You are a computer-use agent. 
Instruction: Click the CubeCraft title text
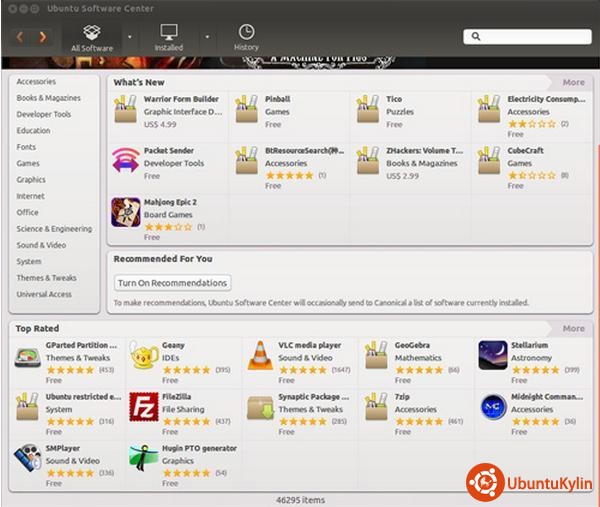pos(525,150)
